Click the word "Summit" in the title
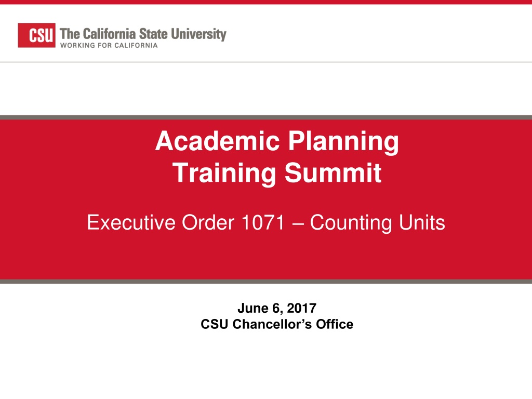The image size is (532, 399). pos(333,172)
